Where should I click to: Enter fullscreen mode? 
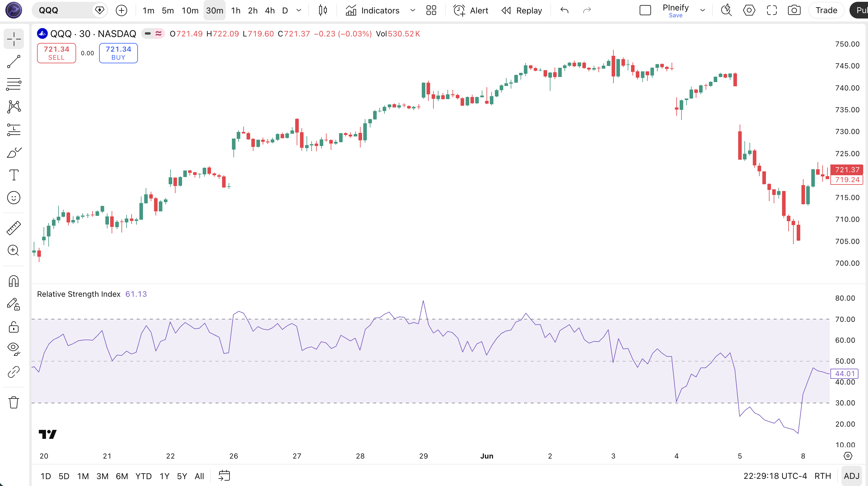[x=772, y=10]
